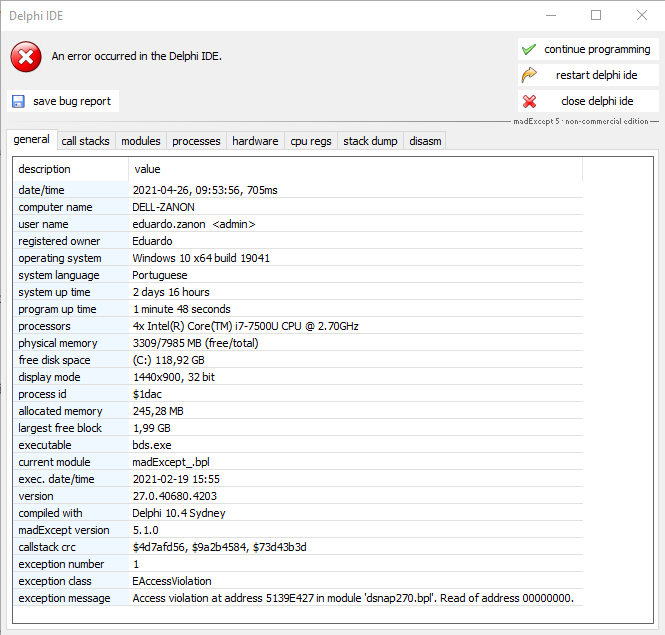Choose continue programming
The image size is (665, 635).
[x=588, y=49]
